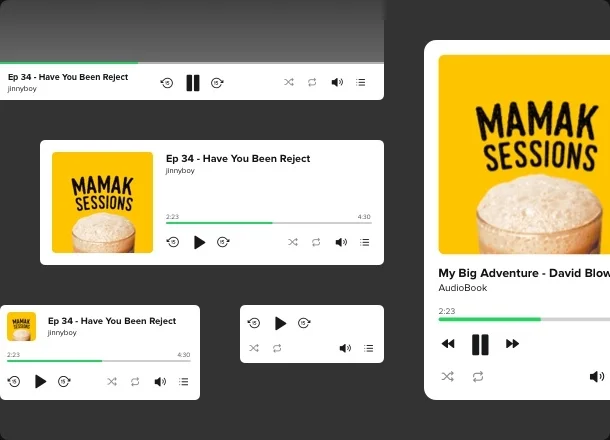Skip forward 15 seconds in small bottom-left card
The height and width of the screenshot is (440, 610).
(x=64, y=381)
